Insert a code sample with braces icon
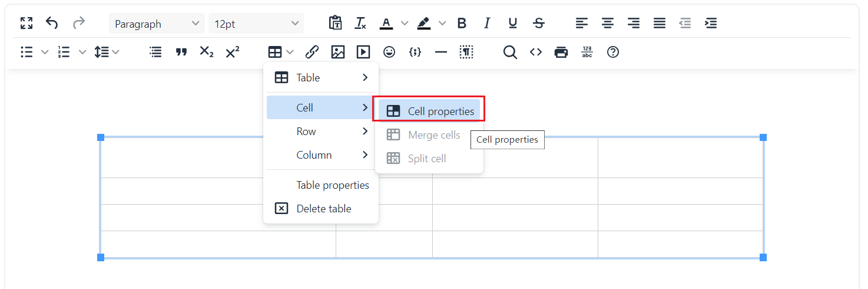This screenshot has height=289, width=868. coord(415,52)
